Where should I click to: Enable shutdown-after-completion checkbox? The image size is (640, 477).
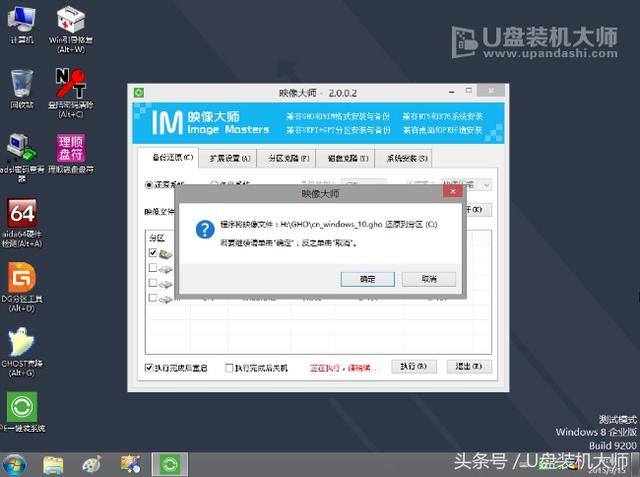229,368
